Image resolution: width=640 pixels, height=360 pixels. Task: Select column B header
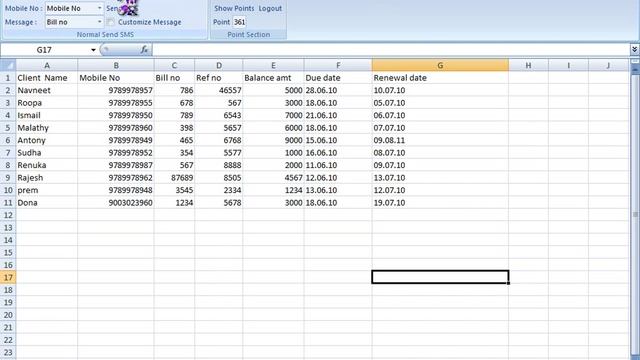coord(116,65)
